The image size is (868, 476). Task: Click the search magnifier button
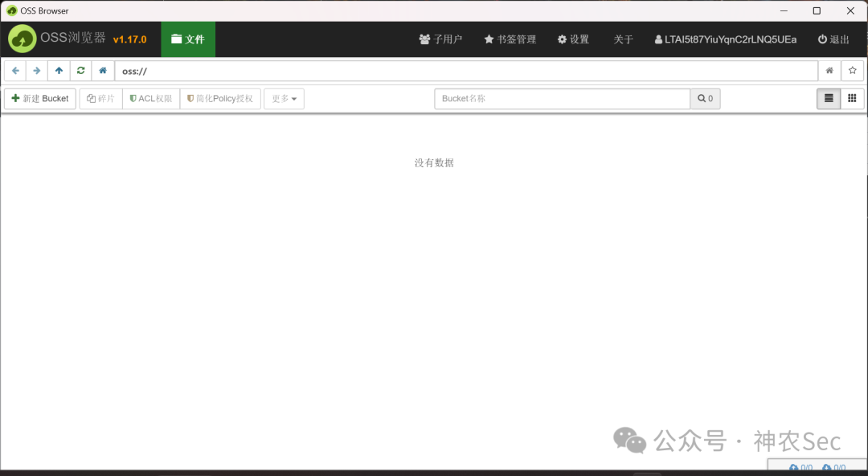coord(706,99)
